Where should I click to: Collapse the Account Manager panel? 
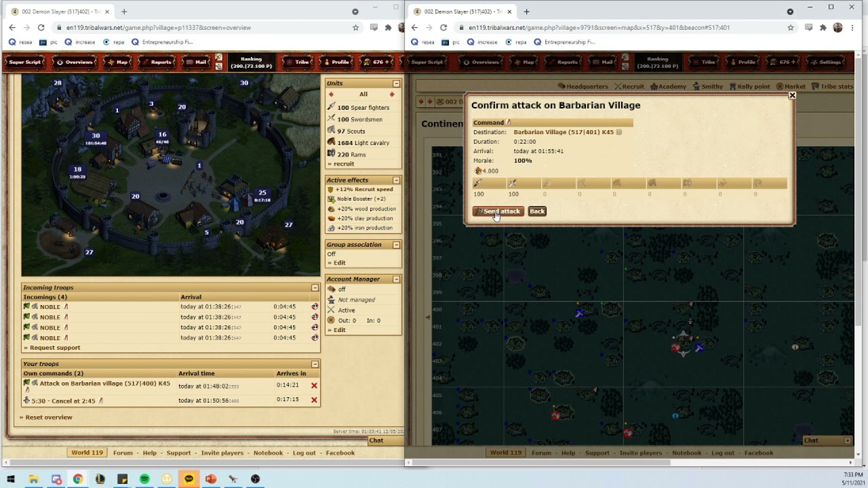pyautogui.click(x=396, y=279)
